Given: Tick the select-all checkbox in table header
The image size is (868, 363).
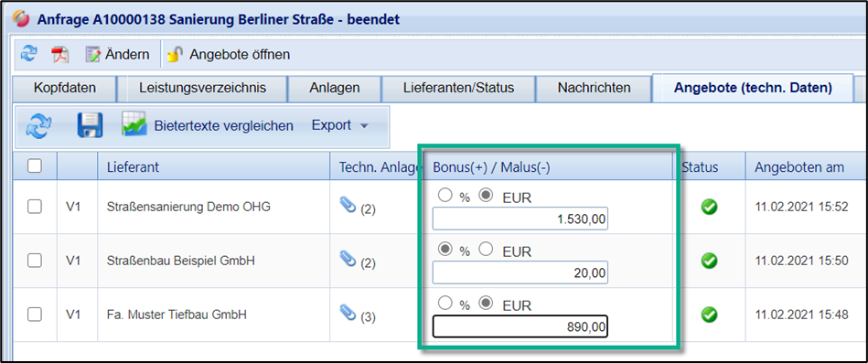Looking at the screenshot, I should pos(35,166).
